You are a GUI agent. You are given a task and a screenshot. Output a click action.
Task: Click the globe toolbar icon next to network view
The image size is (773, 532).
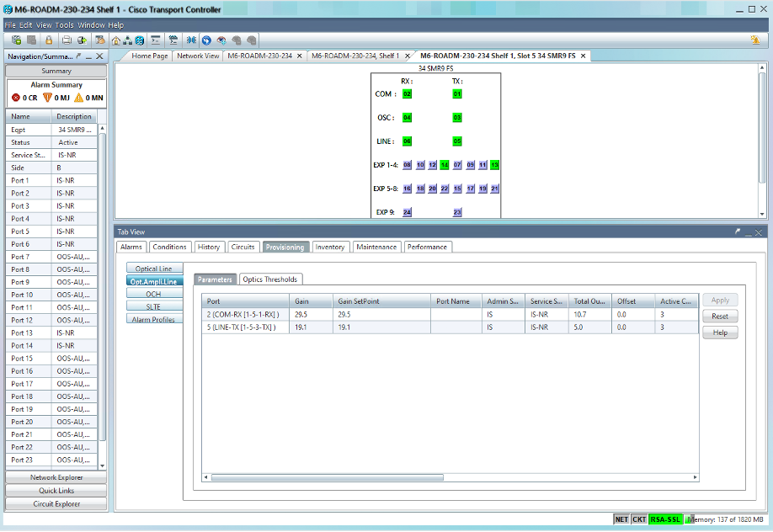pos(140,40)
